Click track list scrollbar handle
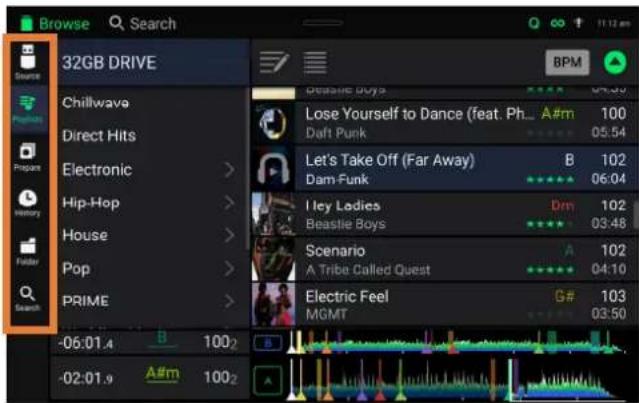Screen dimensions: 639x403 pyautogui.click(x=636, y=215)
